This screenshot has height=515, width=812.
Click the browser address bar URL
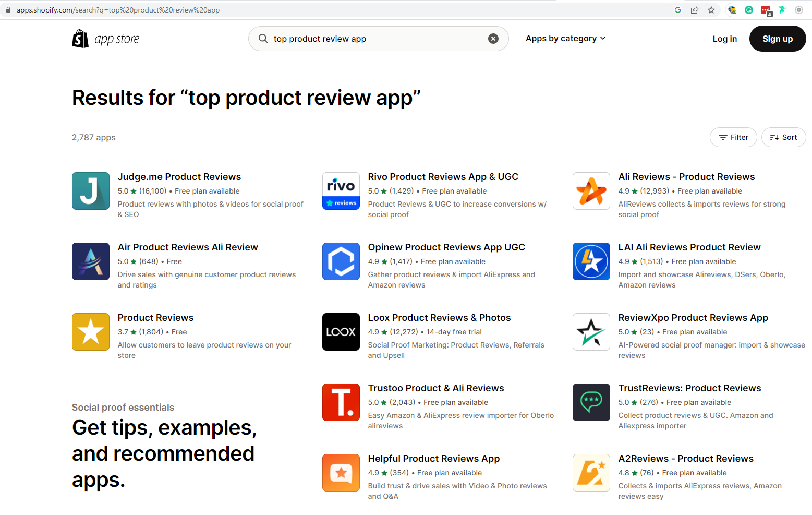[118, 10]
